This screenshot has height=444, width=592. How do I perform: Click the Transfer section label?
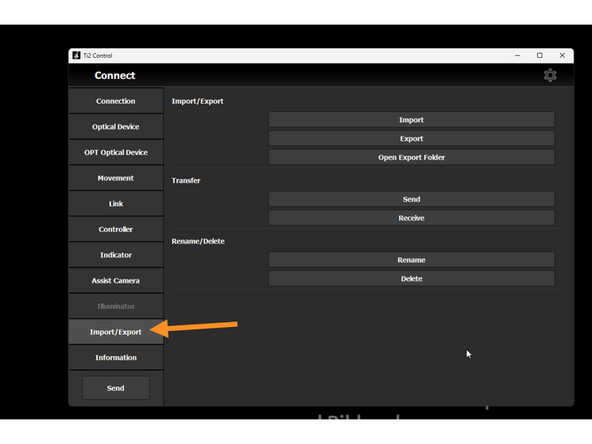(x=186, y=180)
